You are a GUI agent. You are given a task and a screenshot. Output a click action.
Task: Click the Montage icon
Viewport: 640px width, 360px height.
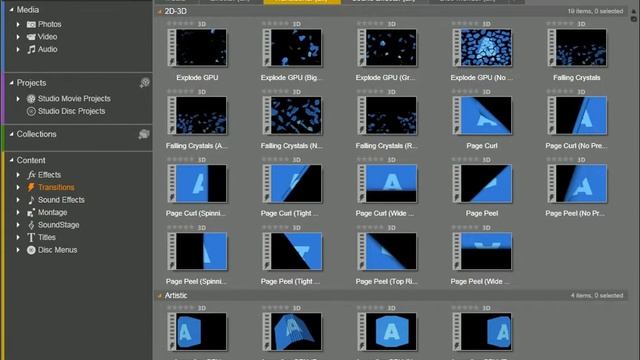[31, 213]
